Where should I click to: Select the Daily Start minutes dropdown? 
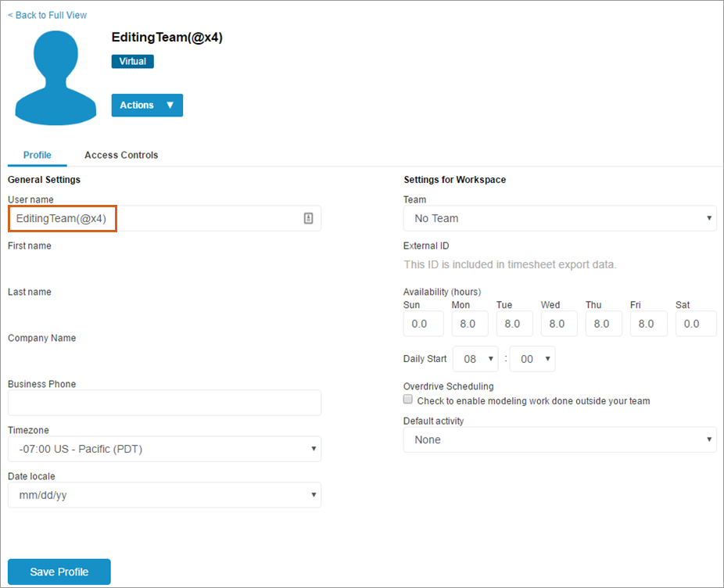pos(532,359)
